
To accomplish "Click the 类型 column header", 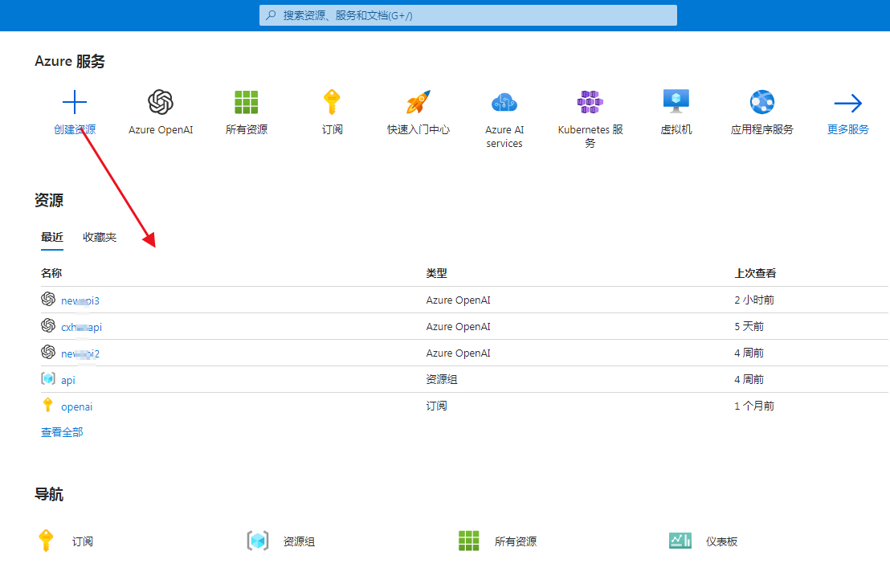I will point(436,274).
